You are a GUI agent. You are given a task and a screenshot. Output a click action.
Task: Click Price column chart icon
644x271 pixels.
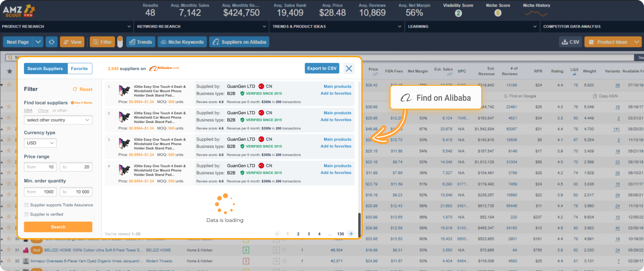point(375,74)
